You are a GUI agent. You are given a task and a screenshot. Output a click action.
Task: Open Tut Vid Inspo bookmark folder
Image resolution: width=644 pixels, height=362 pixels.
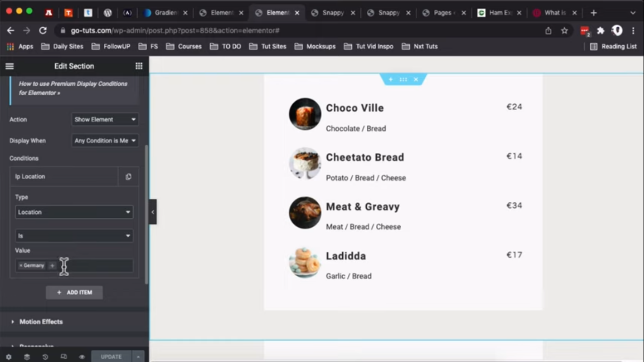[x=369, y=46]
